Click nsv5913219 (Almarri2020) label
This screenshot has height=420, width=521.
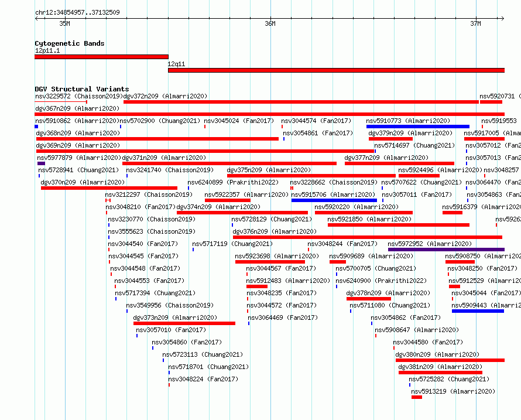[x=453, y=391]
